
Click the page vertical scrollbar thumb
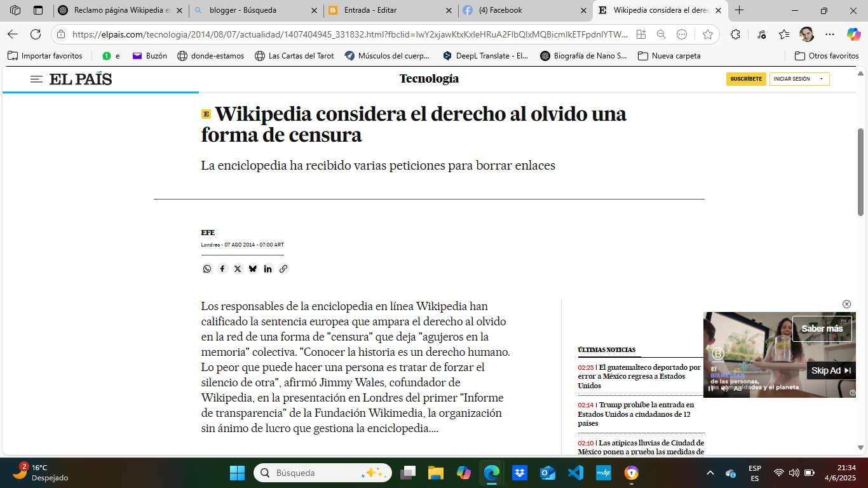(861, 172)
